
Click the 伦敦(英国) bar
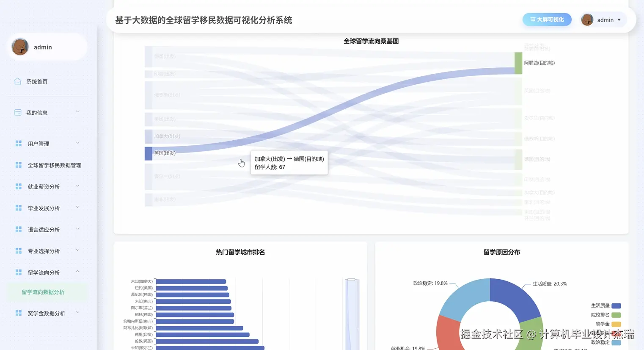(x=207, y=341)
